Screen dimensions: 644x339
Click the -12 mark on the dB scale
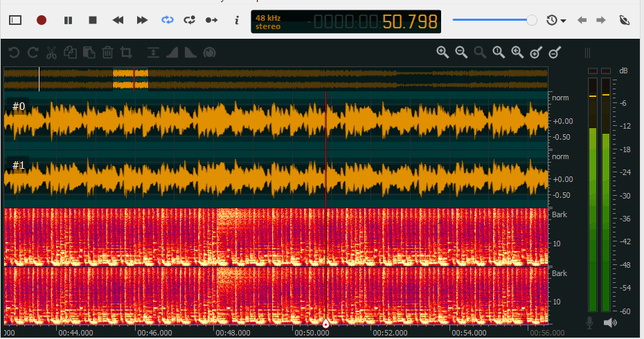625,126
